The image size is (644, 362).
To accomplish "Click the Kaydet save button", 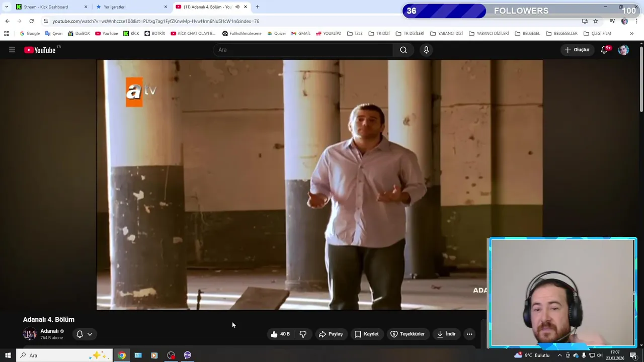I will tap(366, 334).
